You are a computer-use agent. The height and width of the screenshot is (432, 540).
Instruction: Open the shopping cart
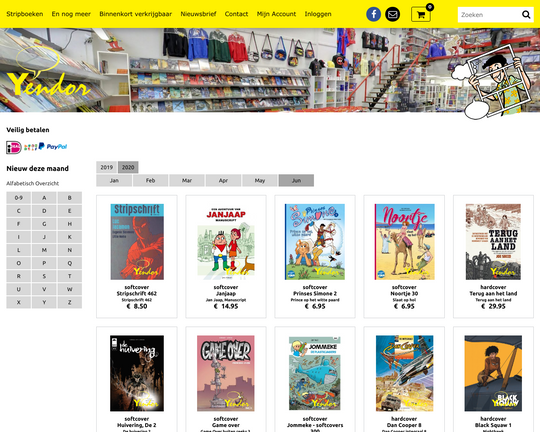click(421, 14)
